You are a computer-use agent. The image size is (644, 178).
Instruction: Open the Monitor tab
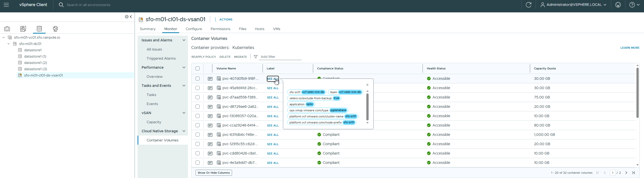171,29
